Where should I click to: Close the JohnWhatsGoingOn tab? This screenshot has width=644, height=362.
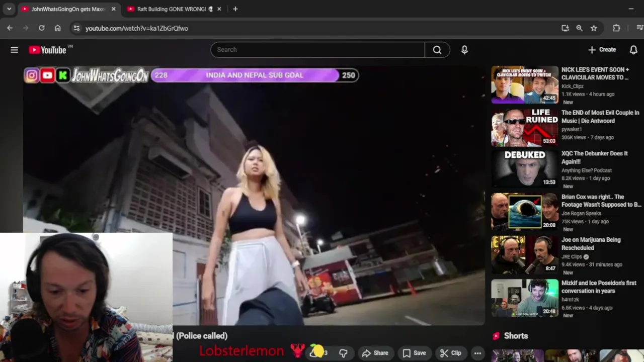pyautogui.click(x=114, y=9)
